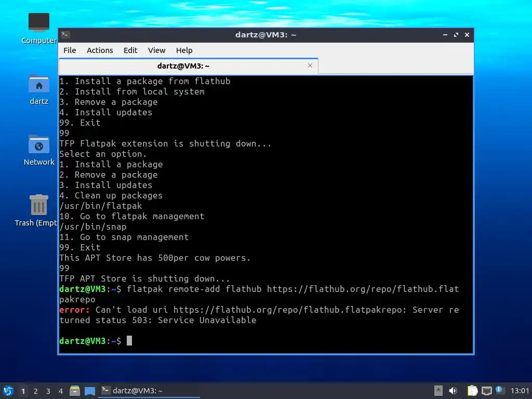Open the clipboard manager tray icon
Image resolution: width=532 pixels, height=399 pixels.
coord(472,391)
